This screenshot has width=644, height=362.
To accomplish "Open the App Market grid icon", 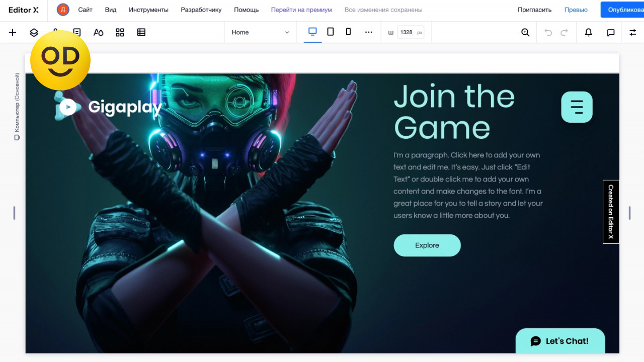I will point(120,32).
